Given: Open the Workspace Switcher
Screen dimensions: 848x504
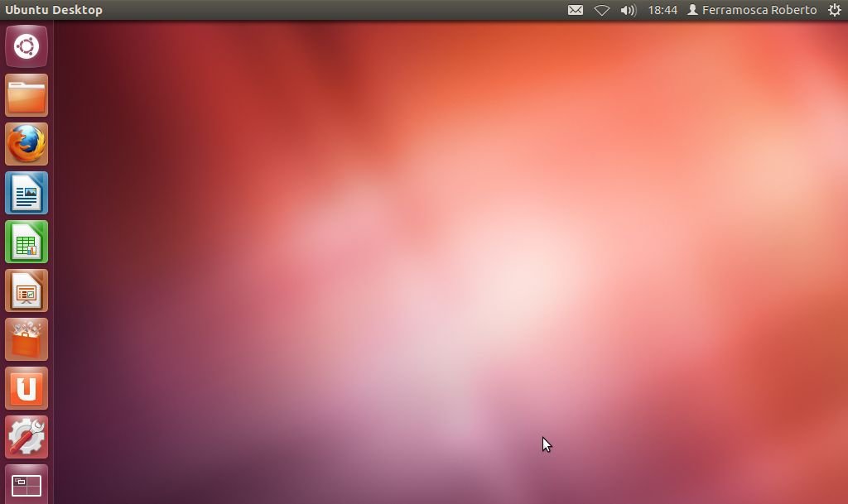Looking at the screenshot, I should pyautogui.click(x=26, y=485).
